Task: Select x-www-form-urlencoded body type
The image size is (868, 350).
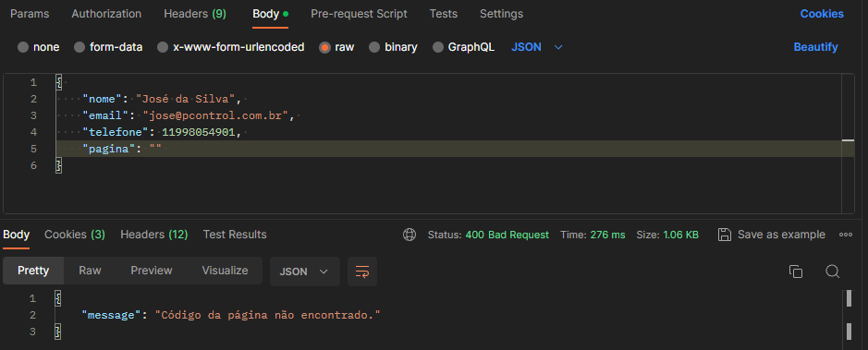Action: click(x=231, y=47)
